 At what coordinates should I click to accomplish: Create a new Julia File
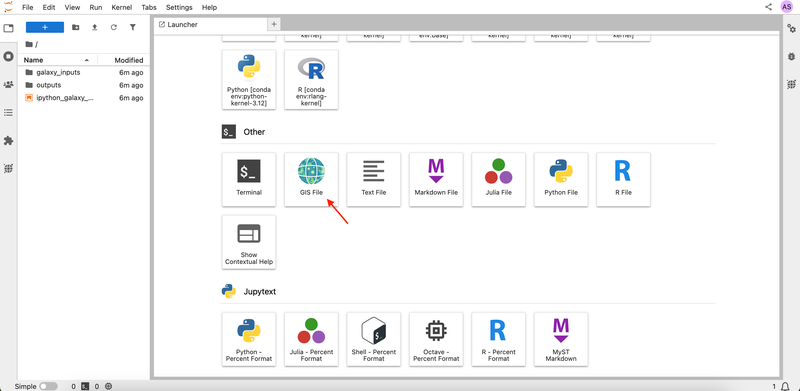(x=498, y=180)
